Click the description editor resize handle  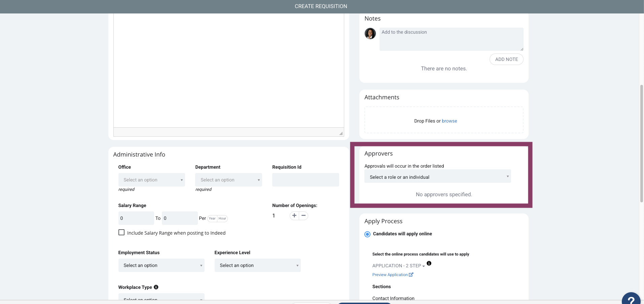tap(341, 133)
